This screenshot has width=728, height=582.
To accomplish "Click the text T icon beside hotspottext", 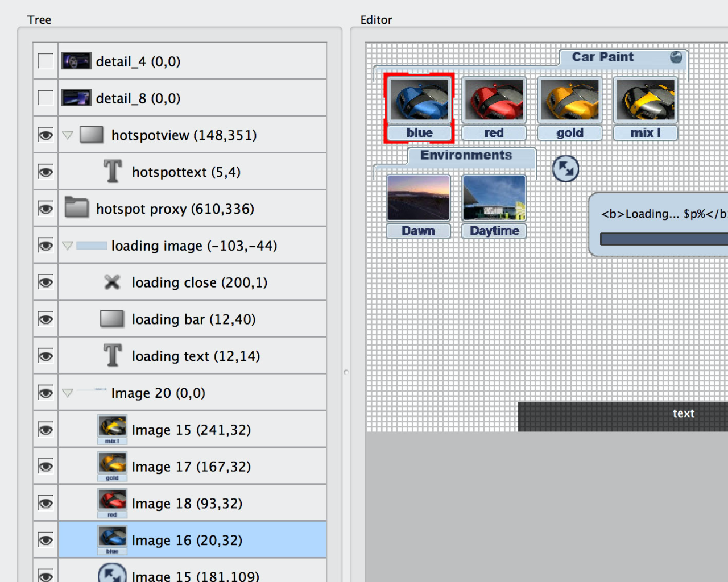I will point(113,171).
